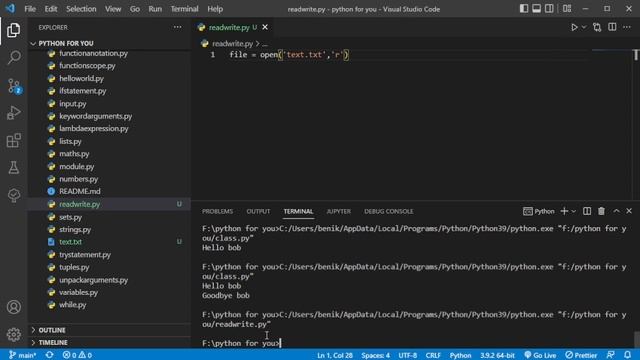Open errors and warnings count in status bar

click(x=77, y=355)
